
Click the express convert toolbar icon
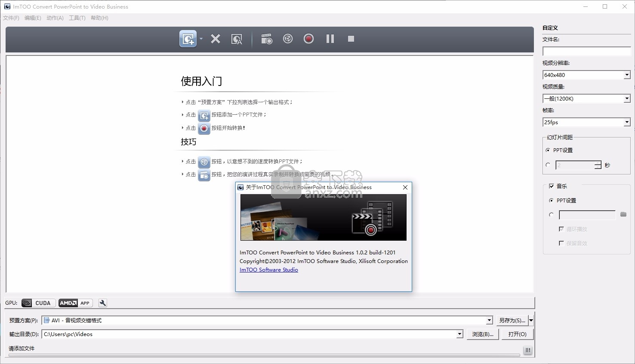click(x=288, y=39)
